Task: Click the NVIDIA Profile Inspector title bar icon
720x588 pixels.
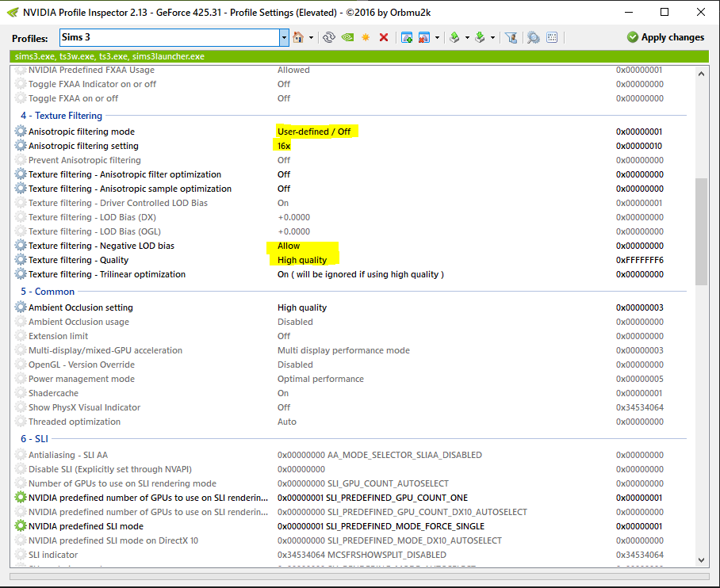Action: point(13,13)
